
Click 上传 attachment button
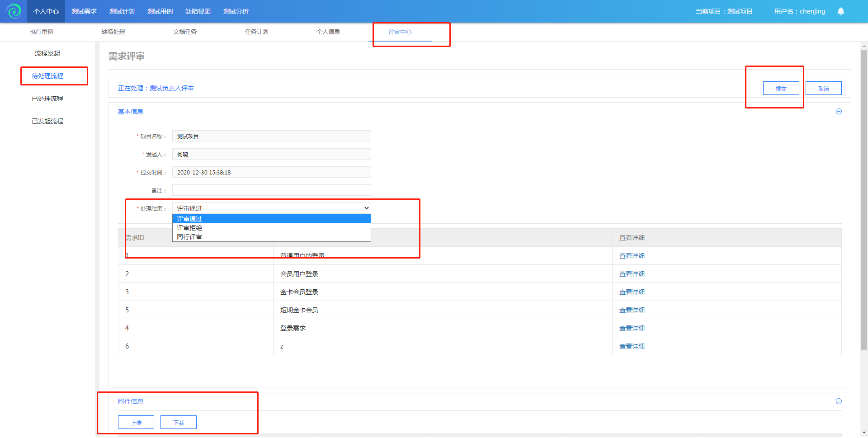136,423
